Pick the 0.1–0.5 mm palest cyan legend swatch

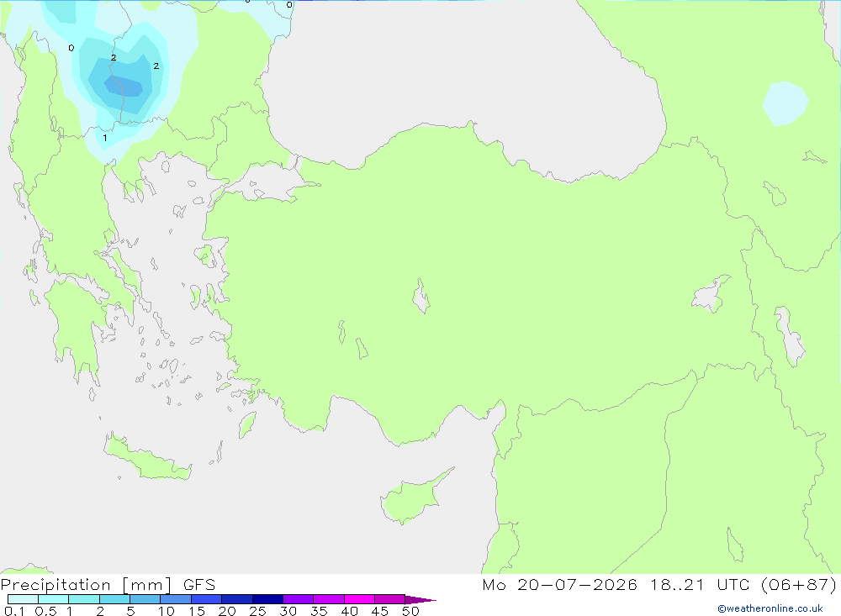[23, 599]
